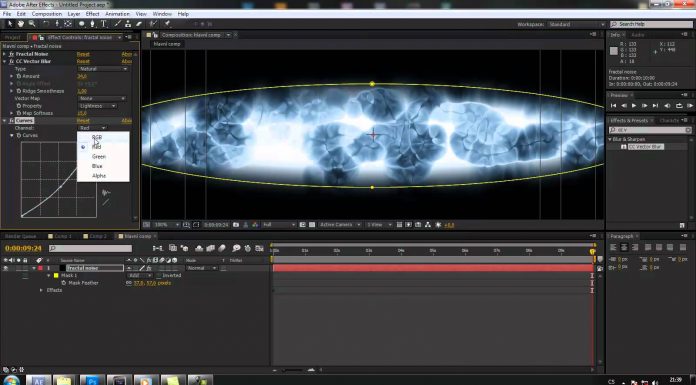The width and height of the screenshot is (696, 385).
Task: Toggle Amount stopwatch in CC Vector Blur
Action: [19, 76]
